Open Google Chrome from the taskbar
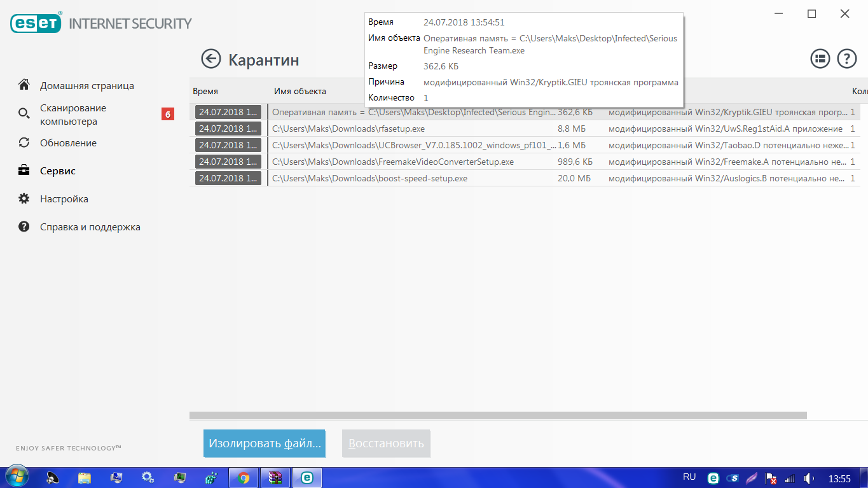Image resolution: width=868 pixels, height=488 pixels. pyautogui.click(x=243, y=477)
